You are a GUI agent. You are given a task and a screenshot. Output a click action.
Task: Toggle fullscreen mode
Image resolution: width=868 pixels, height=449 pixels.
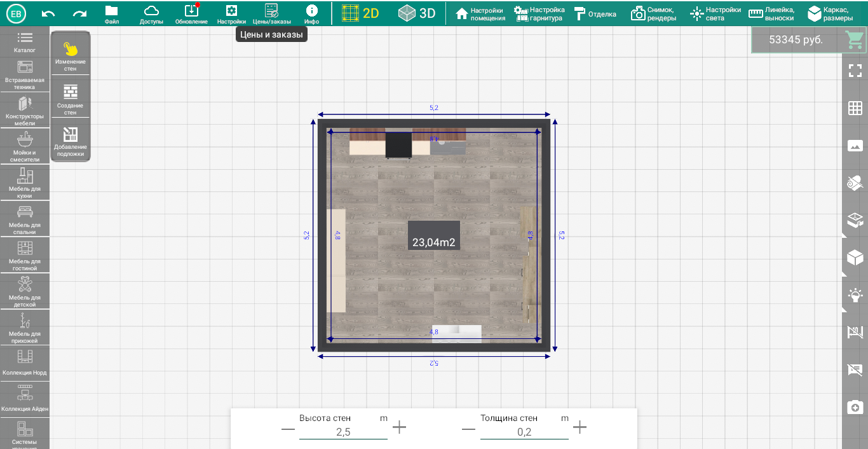(855, 71)
